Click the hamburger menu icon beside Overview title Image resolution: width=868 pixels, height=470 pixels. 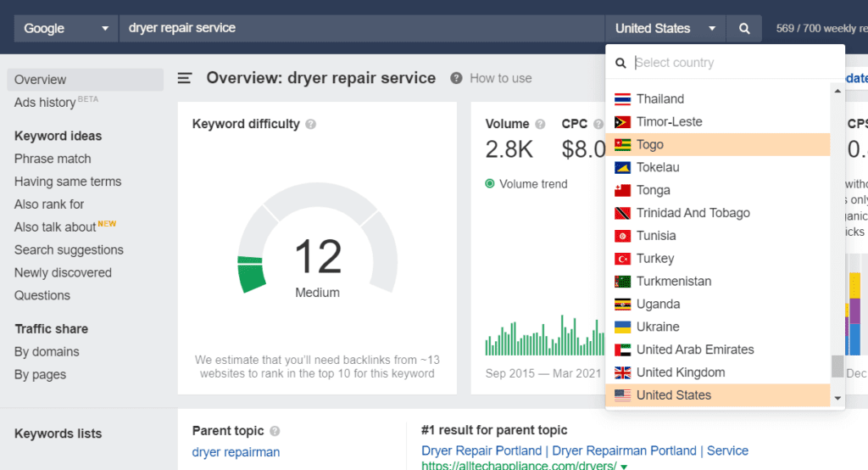[x=184, y=78]
